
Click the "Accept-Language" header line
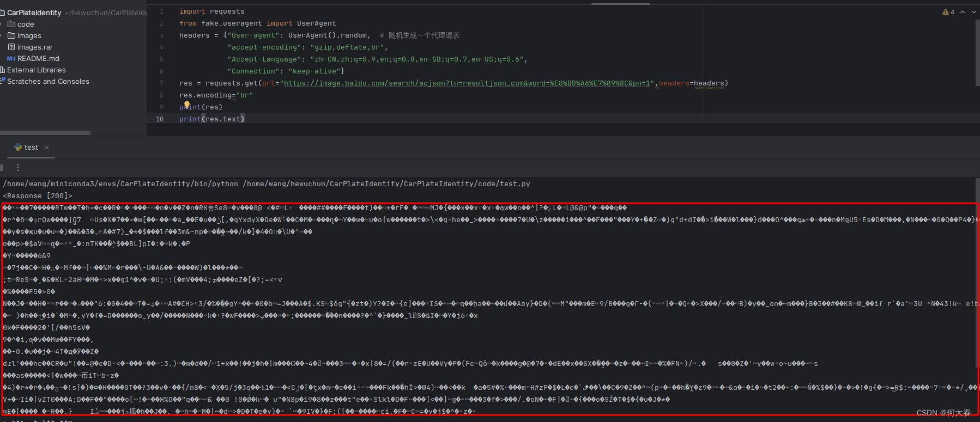[x=378, y=59]
